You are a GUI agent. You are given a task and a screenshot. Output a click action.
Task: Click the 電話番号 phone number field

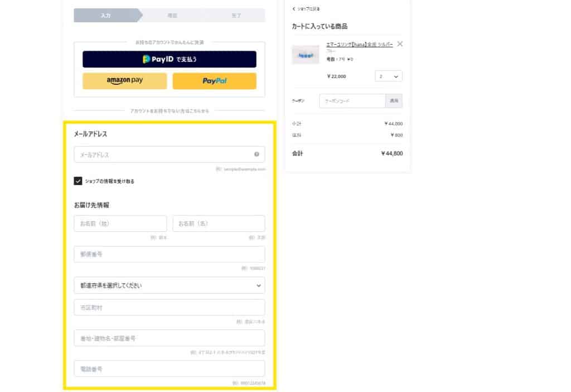click(x=170, y=369)
